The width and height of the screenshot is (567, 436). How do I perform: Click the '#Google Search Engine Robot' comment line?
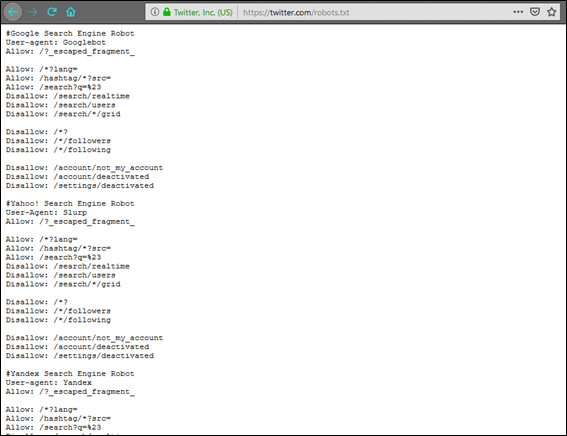pos(70,33)
